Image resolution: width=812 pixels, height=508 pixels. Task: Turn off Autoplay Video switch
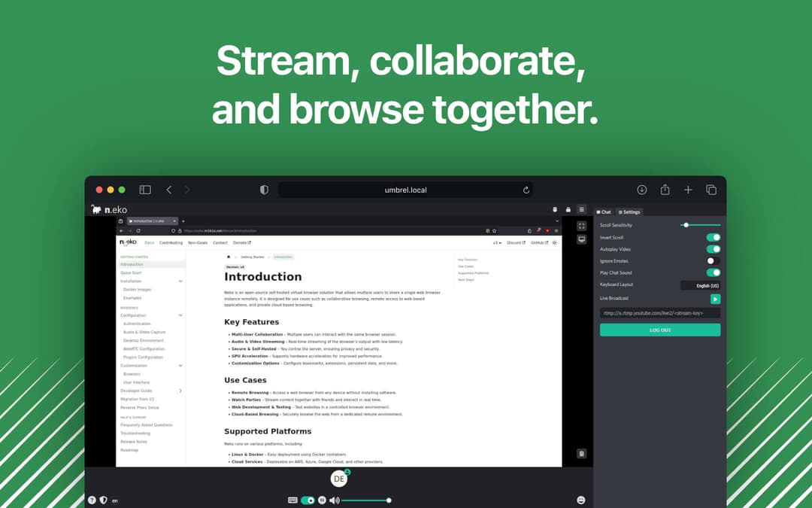713,249
